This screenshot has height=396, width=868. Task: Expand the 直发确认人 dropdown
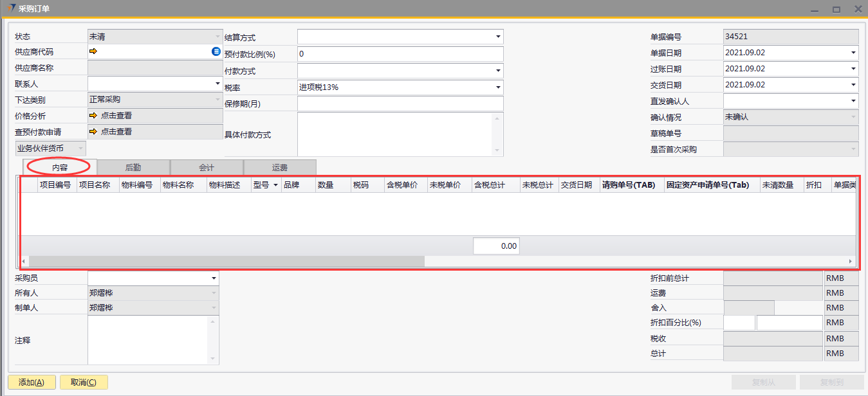(853, 101)
